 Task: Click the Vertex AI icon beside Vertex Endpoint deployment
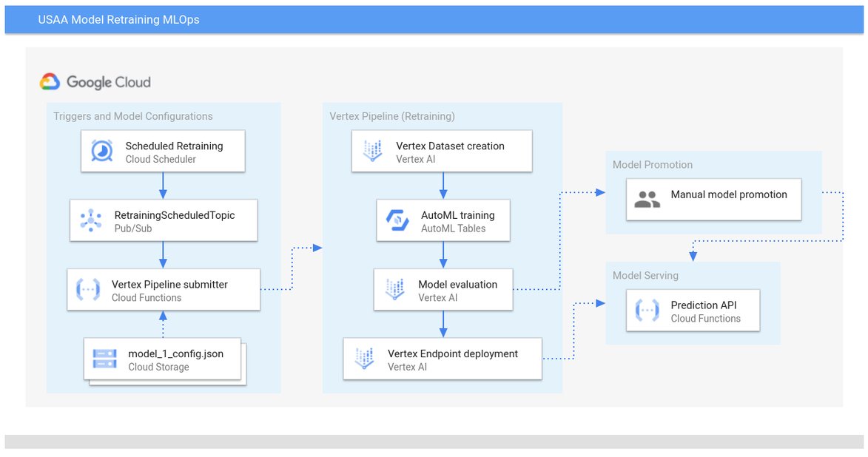tap(364, 359)
